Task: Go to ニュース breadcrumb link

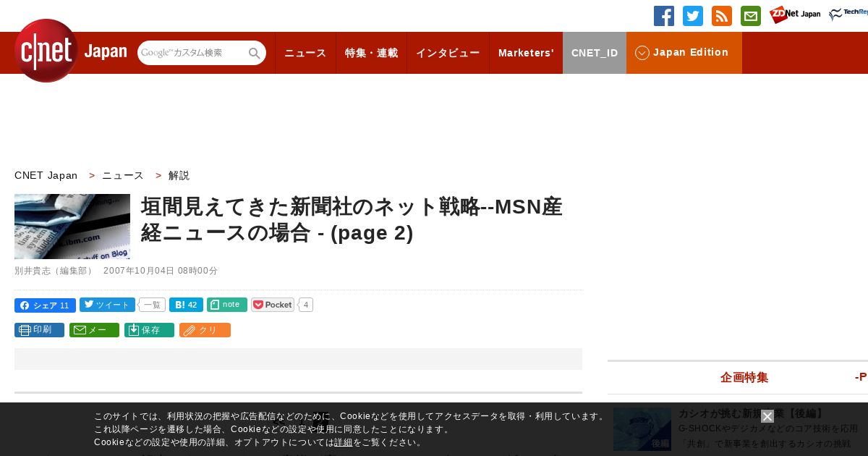Action: (x=123, y=175)
